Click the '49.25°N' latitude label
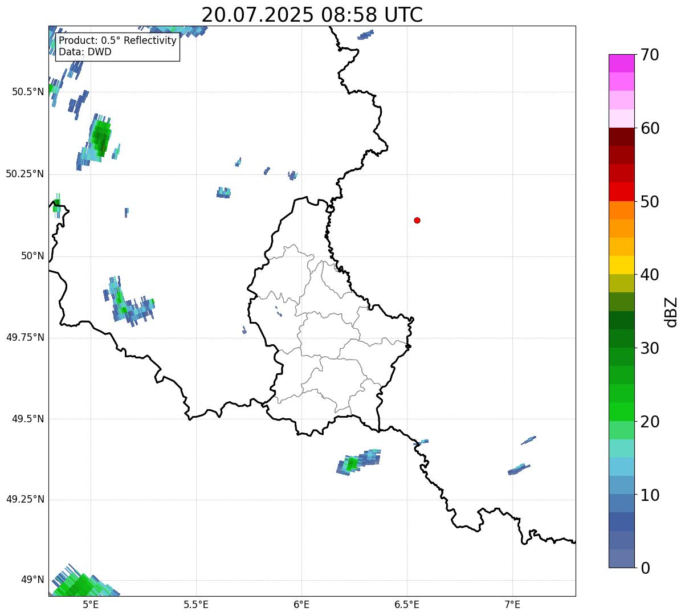685x616 pixels. (x=25, y=500)
